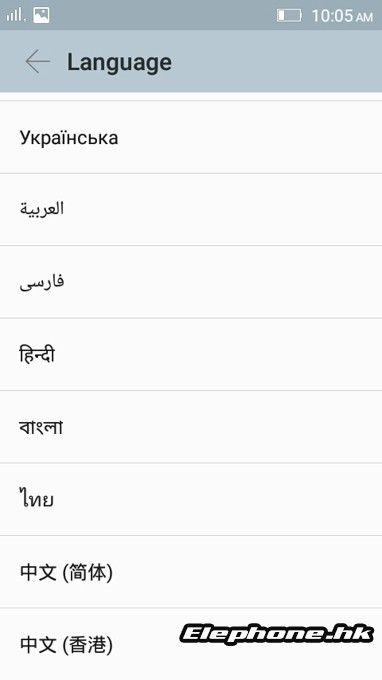This screenshot has width=382, height=680.
Task: Click the Elephone.hk watermark logo
Action: [x=277, y=634]
